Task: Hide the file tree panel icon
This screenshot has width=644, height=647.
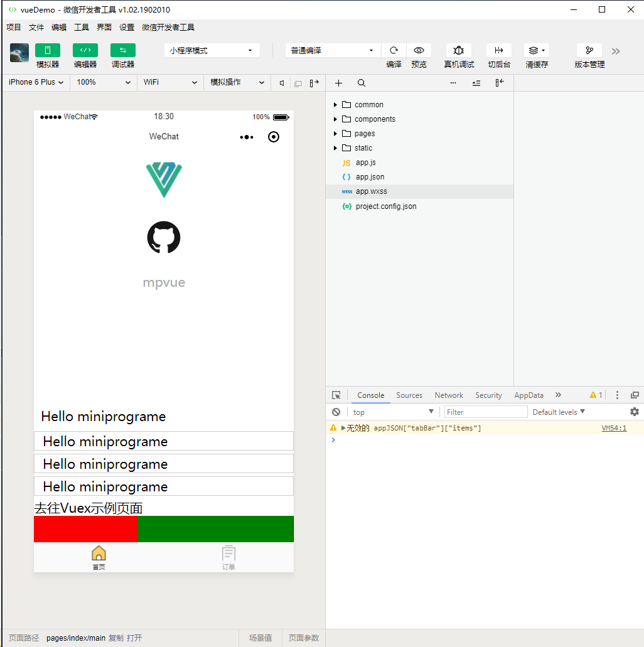Action: pos(500,83)
